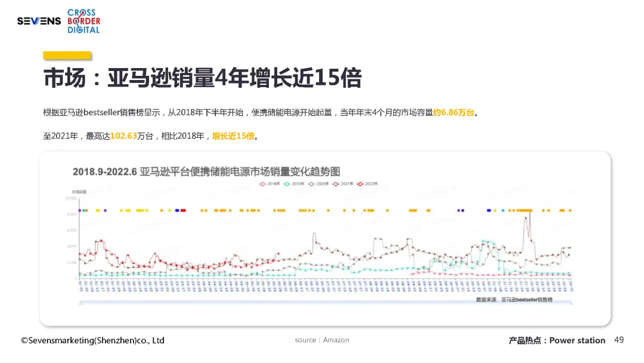The image size is (644, 363).
Task: Click the page number 49
Action: (x=619, y=340)
